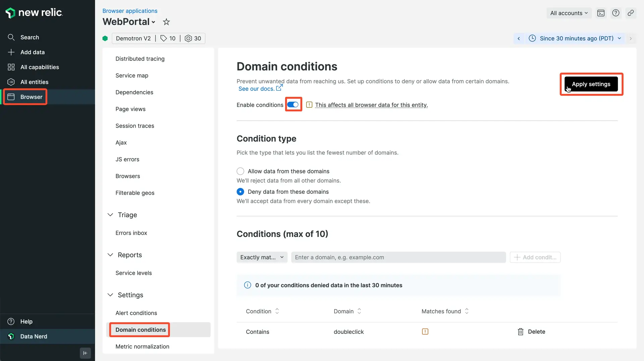644x361 pixels.
Task: Copy permalink using the link icon
Action: click(631, 13)
